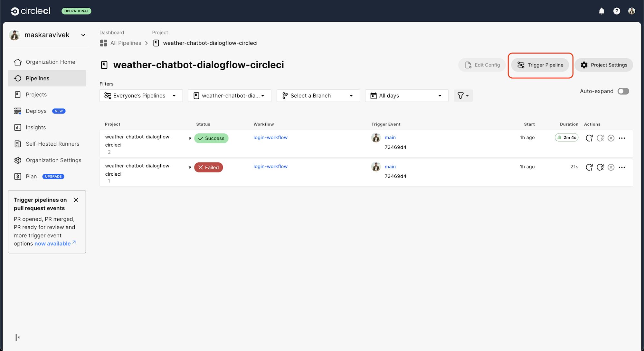
Task: Navigate to Self-Hosted Runners
Action: [x=52, y=144]
